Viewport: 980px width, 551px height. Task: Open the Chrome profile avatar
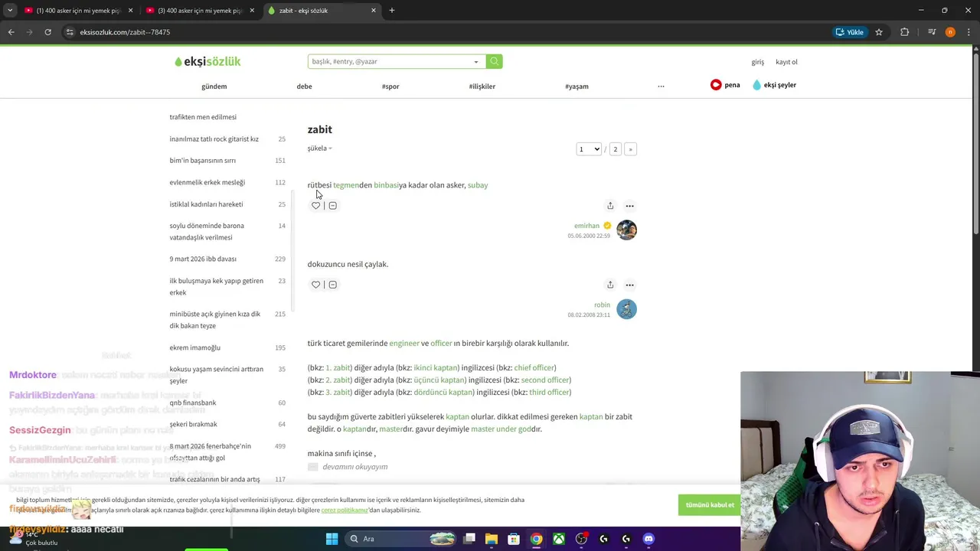click(950, 32)
